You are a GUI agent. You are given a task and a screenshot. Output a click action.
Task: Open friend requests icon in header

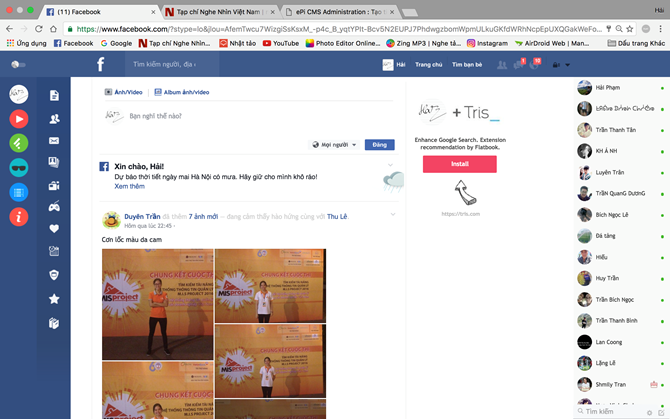(x=502, y=65)
